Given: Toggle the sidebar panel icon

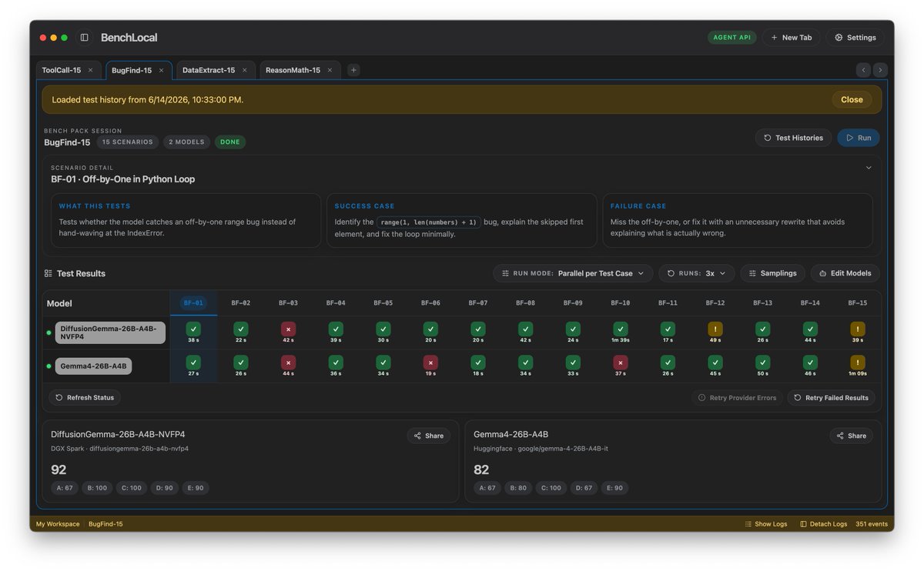Looking at the screenshot, I should (85, 38).
